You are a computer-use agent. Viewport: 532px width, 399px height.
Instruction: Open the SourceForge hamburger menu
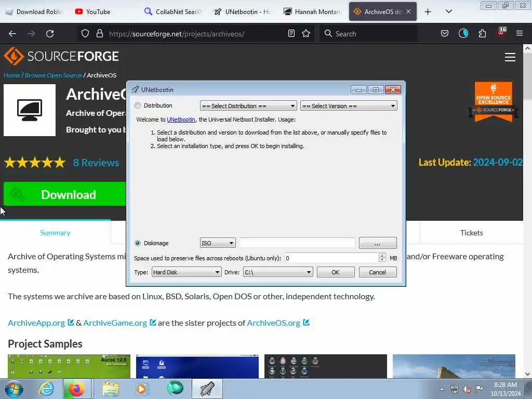coord(510,57)
